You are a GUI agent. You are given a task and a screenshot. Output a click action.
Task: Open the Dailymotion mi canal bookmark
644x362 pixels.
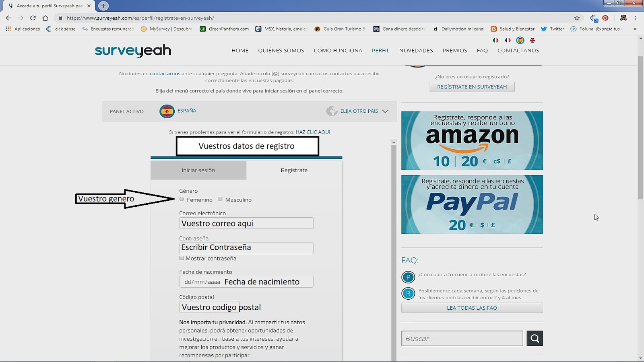pos(458,29)
